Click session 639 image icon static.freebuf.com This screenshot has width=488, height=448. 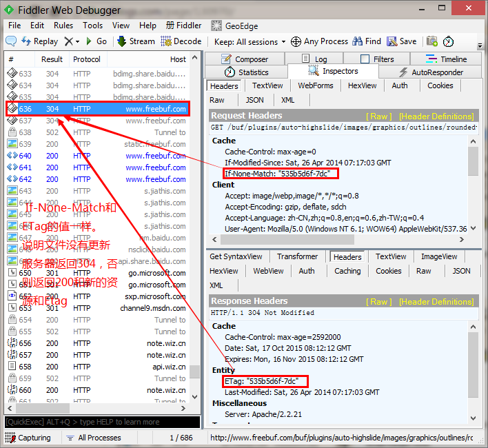tap(12, 144)
